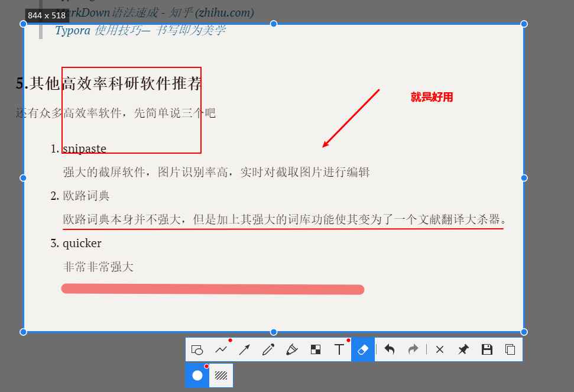Click the line 强大的截屏软件，图片识别率高
The width and height of the screenshot is (574, 392).
click(216, 172)
